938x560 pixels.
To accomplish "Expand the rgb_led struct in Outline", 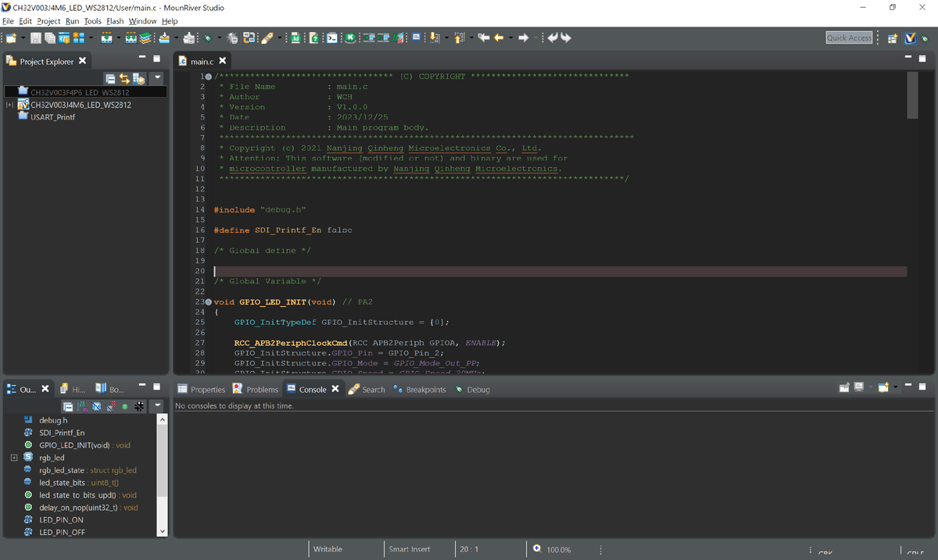I will [14, 458].
